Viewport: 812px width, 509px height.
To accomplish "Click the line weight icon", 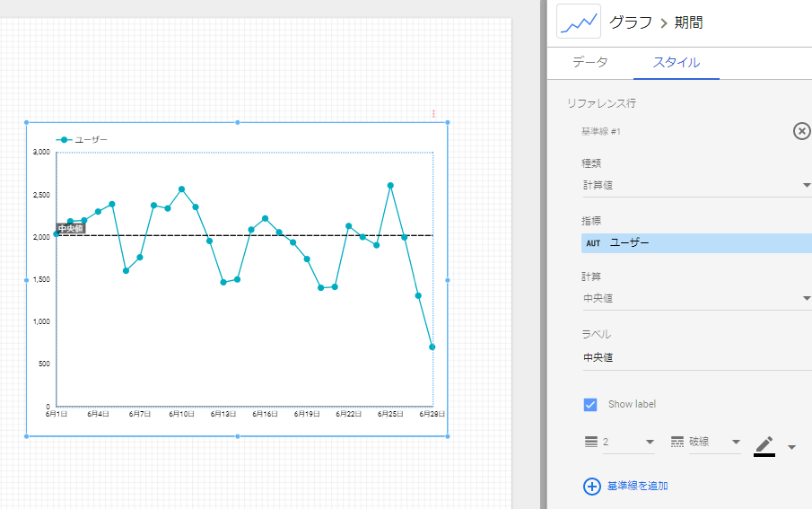I will pyautogui.click(x=590, y=443).
